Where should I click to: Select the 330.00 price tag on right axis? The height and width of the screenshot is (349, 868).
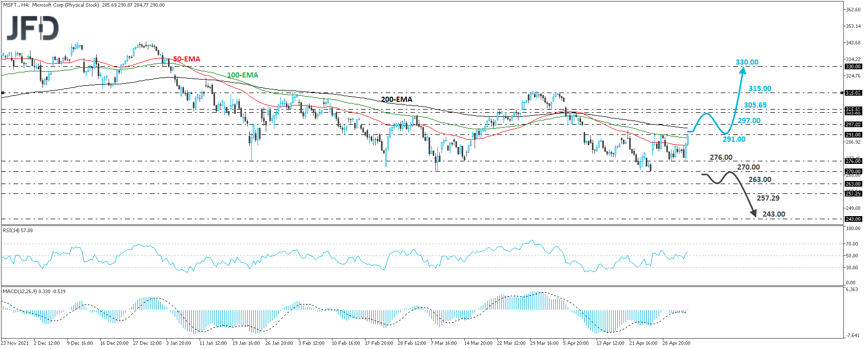point(853,66)
